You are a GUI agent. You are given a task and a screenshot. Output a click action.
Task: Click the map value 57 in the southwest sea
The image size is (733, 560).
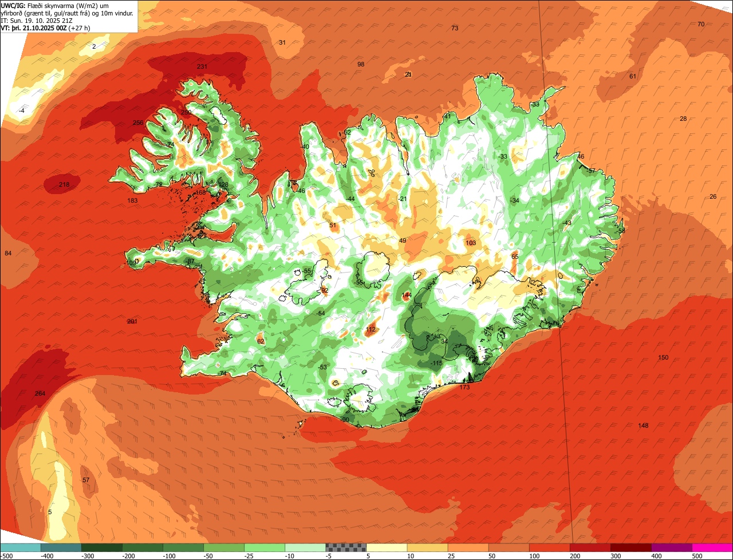(x=86, y=480)
